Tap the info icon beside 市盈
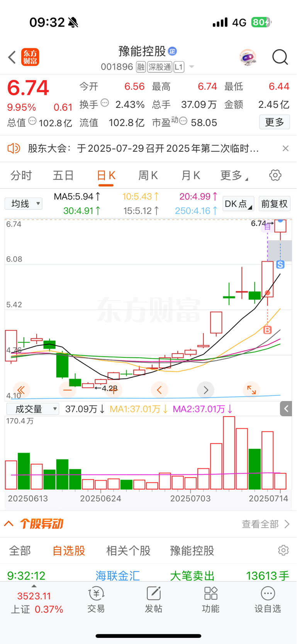Screen dimensions: 297x644 tap(183, 121)
